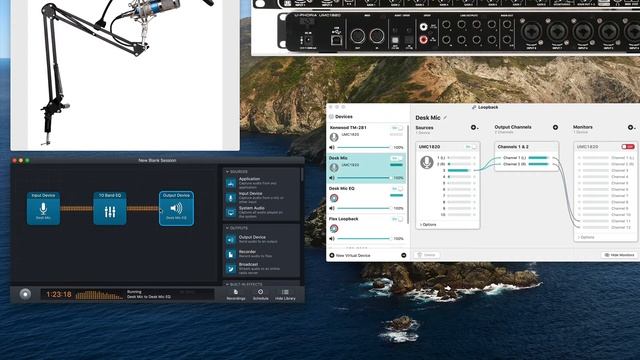Click the Hide Monitors button

620,255
